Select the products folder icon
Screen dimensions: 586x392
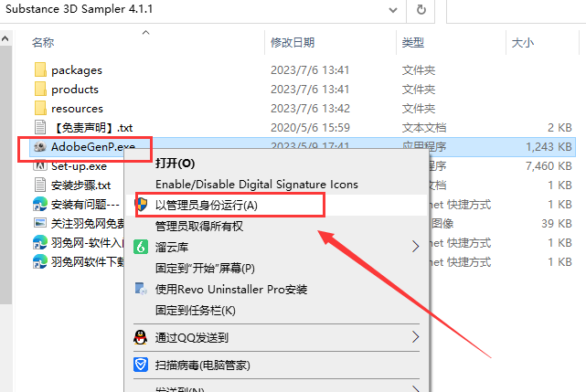[x=40, y=89]
